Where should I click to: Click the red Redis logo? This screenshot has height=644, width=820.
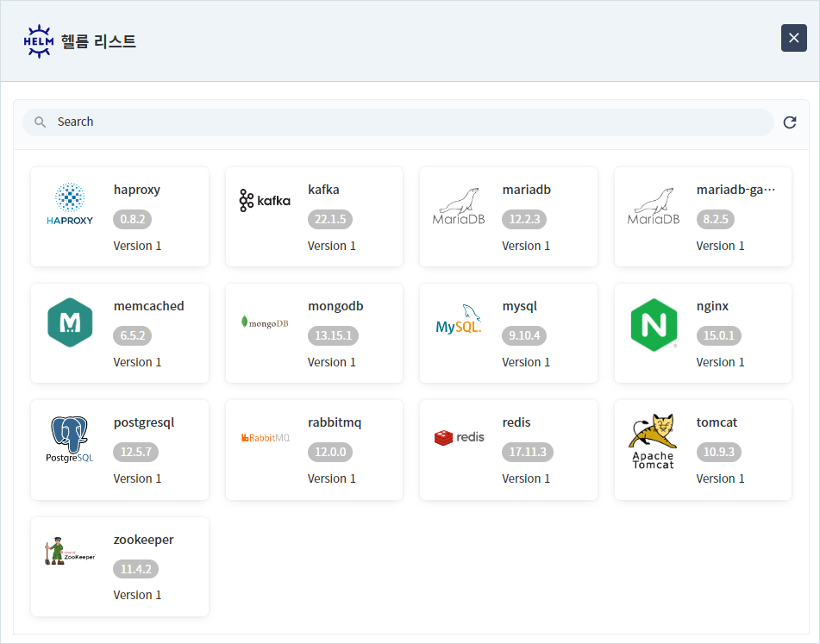[460, 437]
